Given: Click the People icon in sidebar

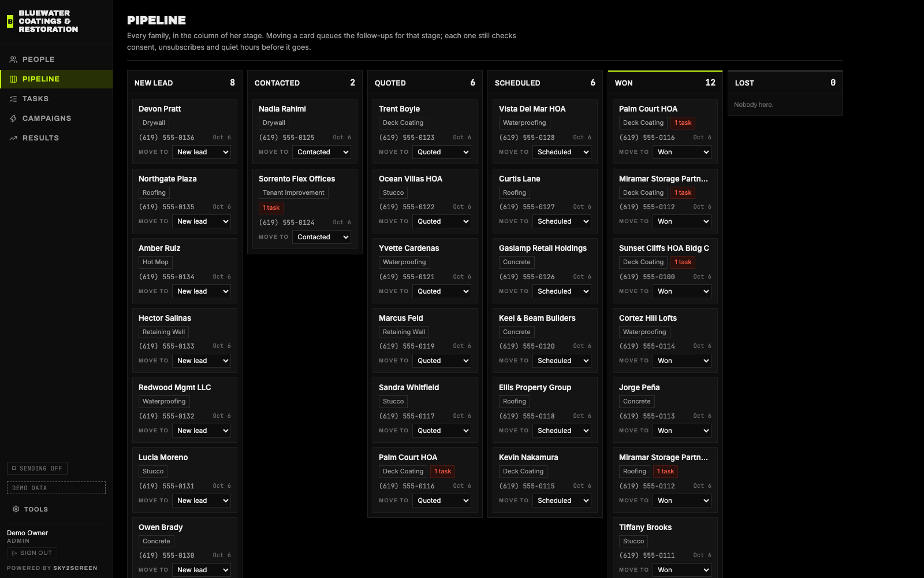Looking at the screenshot, I should coord(13,60).
